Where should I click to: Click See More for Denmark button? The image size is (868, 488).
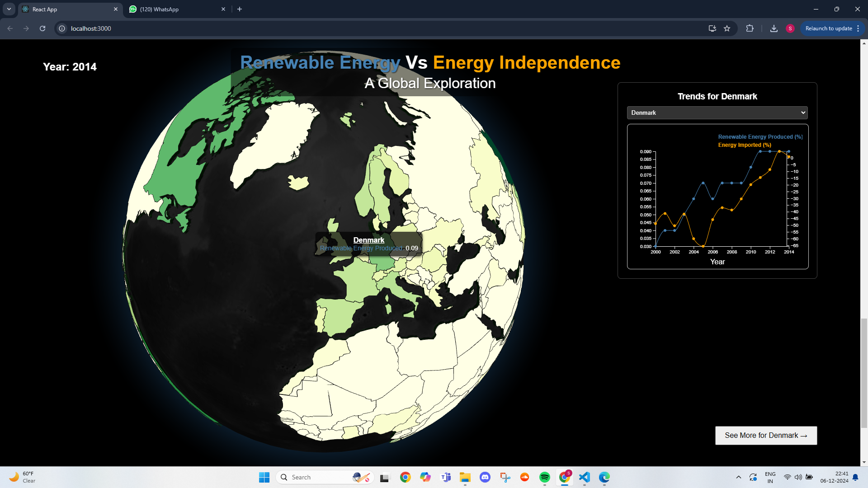coord(766,436)
